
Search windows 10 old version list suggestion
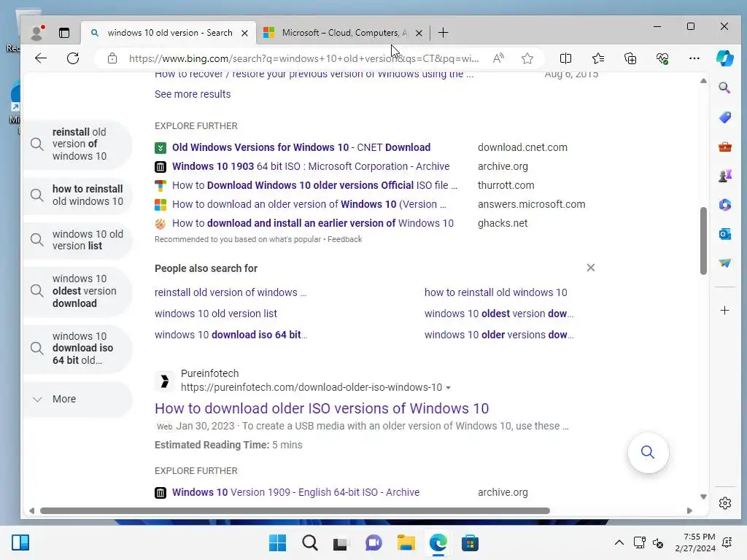coord(215,314)
